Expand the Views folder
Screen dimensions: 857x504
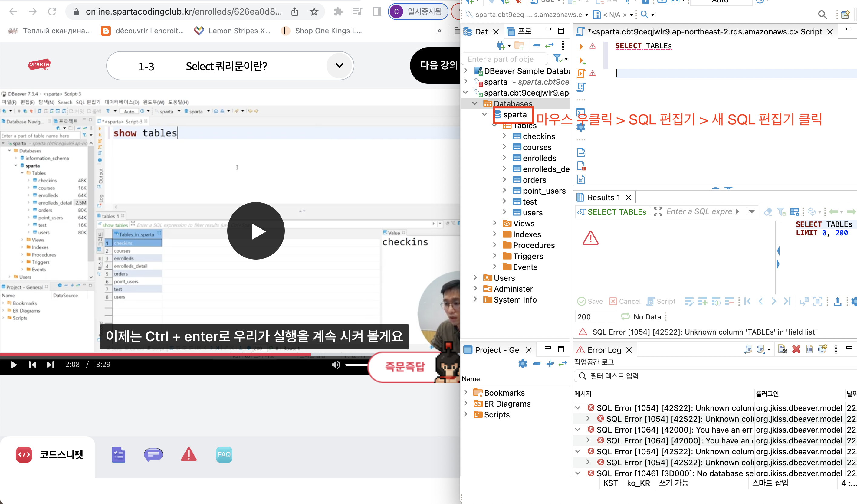pos(495,223)
